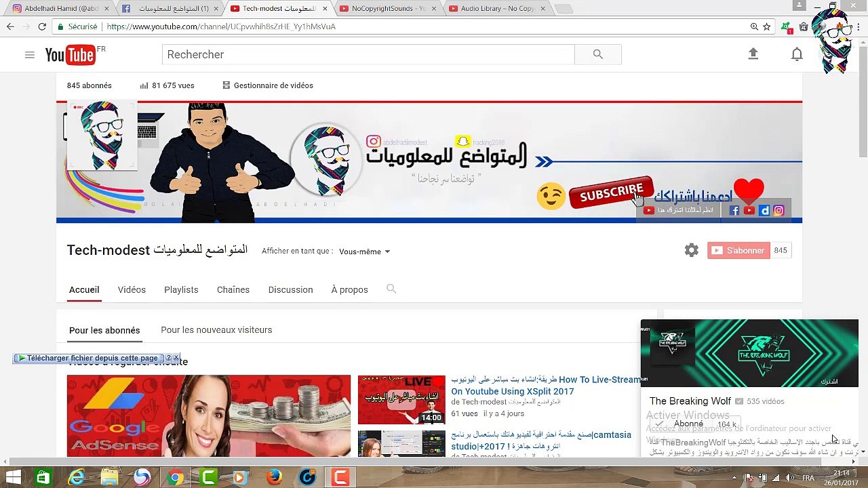Open the YouTube hamburger guide menu

click(29, 55)
